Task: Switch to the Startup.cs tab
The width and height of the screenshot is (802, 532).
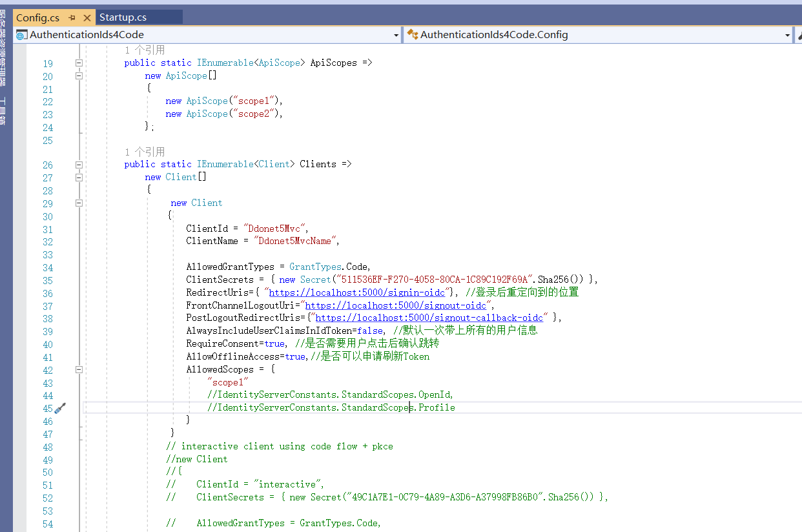Action: click(x=123, y=17)
